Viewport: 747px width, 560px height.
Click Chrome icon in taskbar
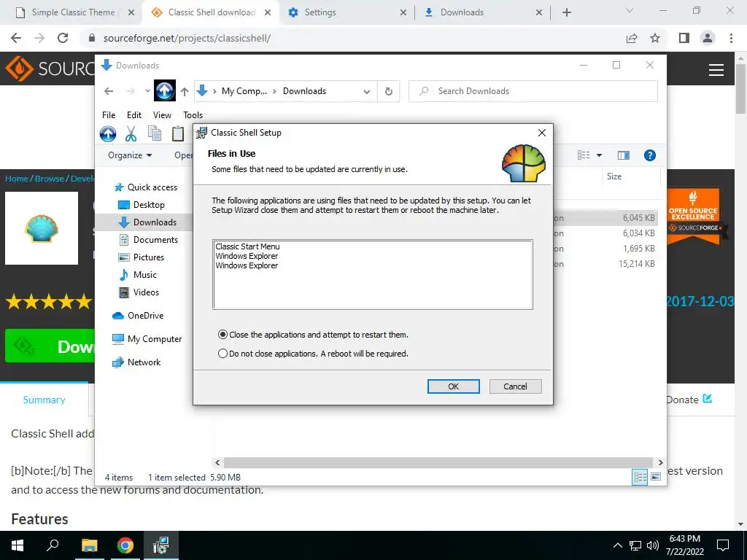pyautogui.click(x=125, y=545)
